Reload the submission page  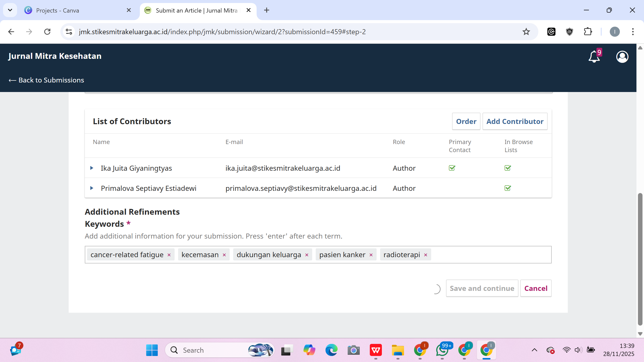coord(47,32)
